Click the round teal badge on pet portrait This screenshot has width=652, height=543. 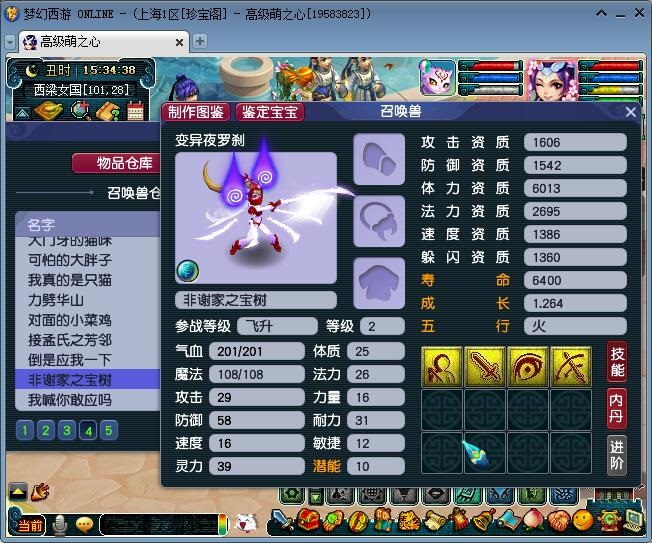click(188, 271)
